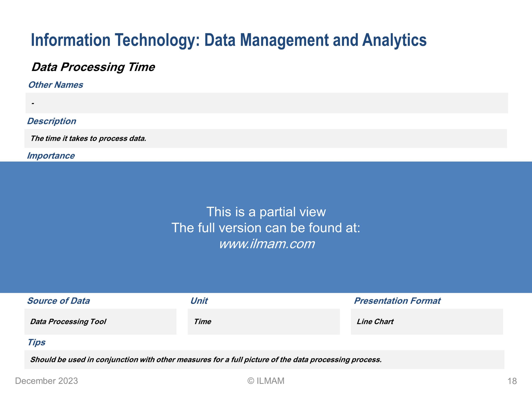Select the Unit heading
This screenshot has height=399, width=532.
[199, 301]
